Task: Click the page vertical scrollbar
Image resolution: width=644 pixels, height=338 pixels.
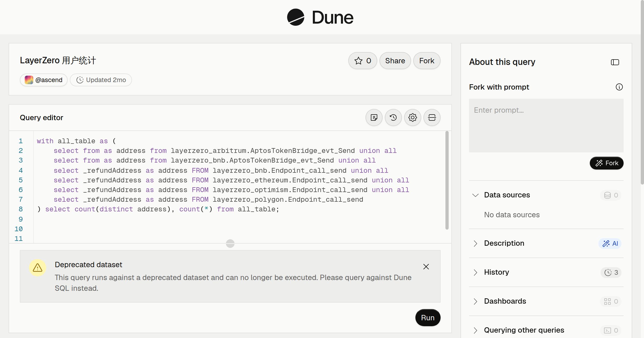Action: pyautogui.click(x=642, y=92)
